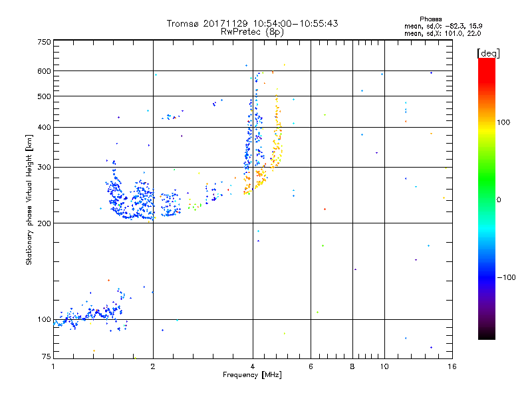
Task: Click the '[deg]' colorbar unit label
Action: [x=488, y=53]
